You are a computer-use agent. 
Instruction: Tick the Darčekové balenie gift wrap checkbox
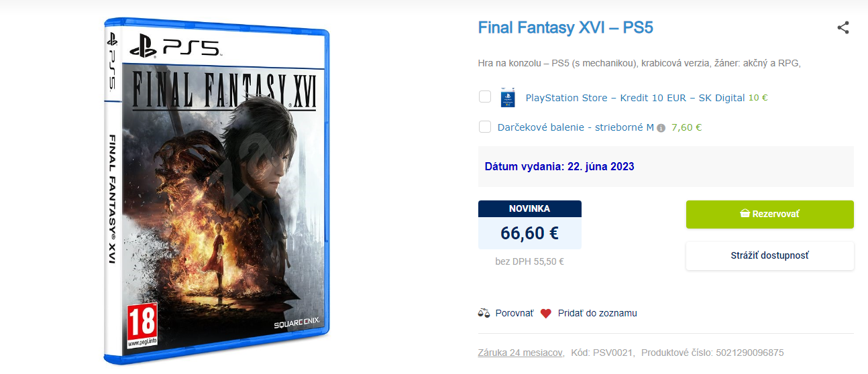(485, 127)
